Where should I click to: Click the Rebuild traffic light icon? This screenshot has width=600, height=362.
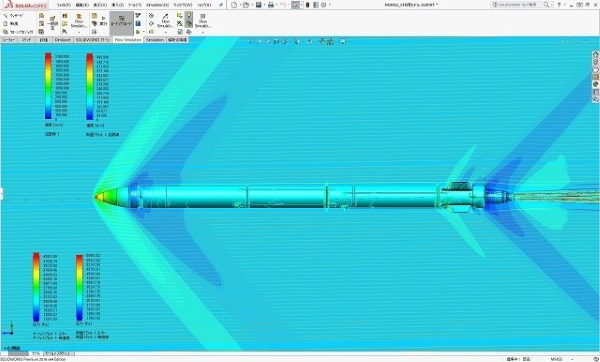click(307, 5)
